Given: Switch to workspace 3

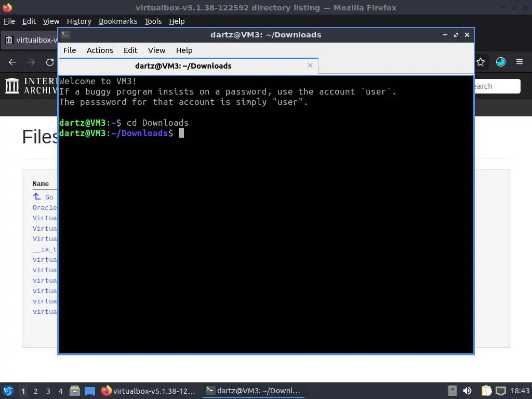Looking at the screenshot, I should tap(48, 391).
